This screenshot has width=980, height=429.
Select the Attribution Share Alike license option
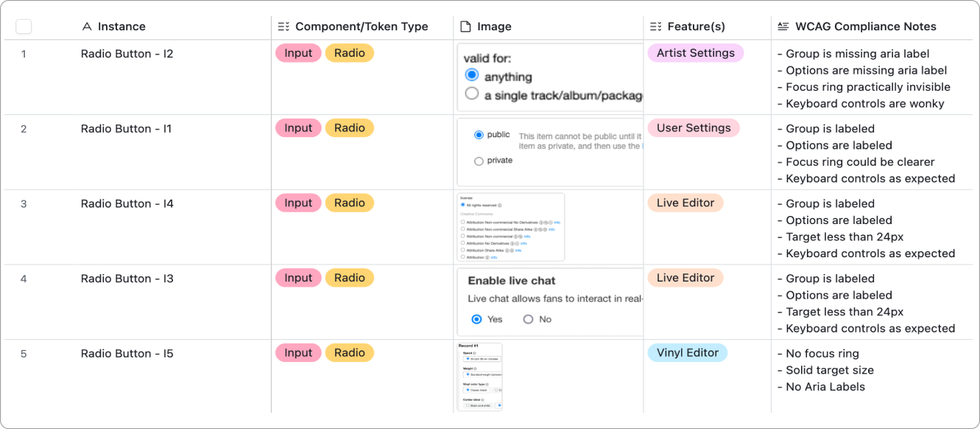click(462, 250)
